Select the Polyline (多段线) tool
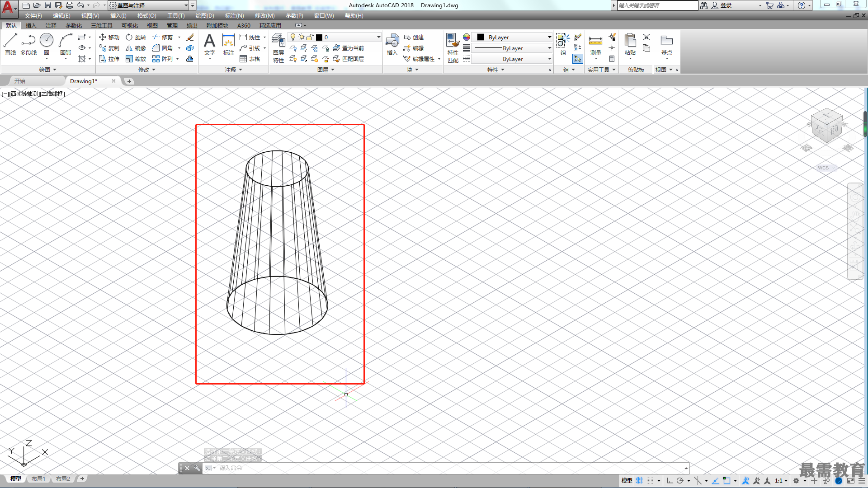868x488 pixels. point(28,44)
